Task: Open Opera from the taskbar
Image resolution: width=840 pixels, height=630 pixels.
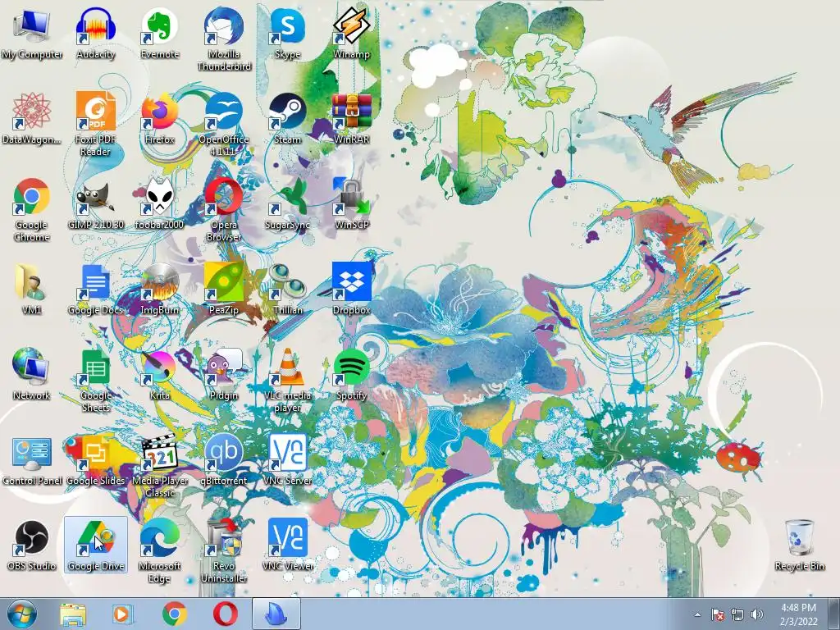Action: 226,614
